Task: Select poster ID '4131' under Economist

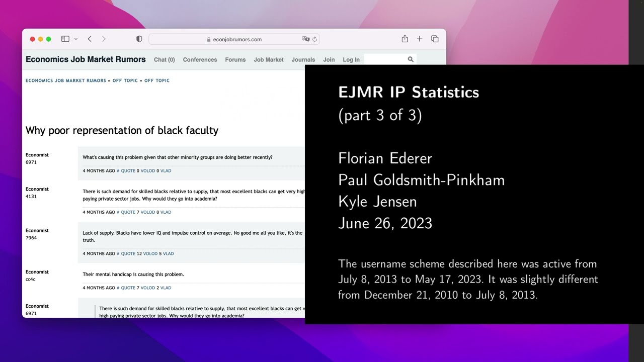Action: [31, 197]
